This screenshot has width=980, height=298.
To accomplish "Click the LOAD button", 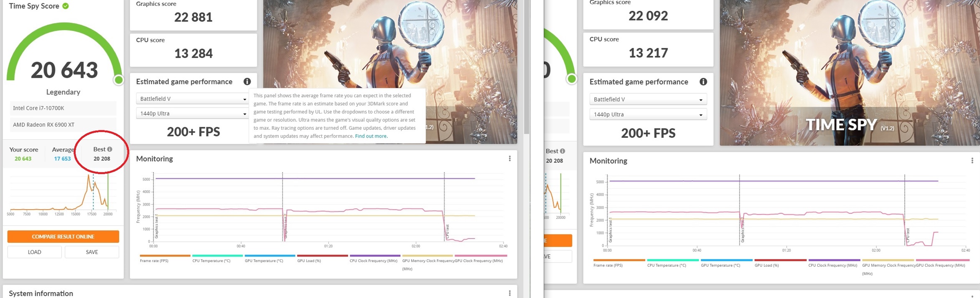I will click(x=34, y=252).
